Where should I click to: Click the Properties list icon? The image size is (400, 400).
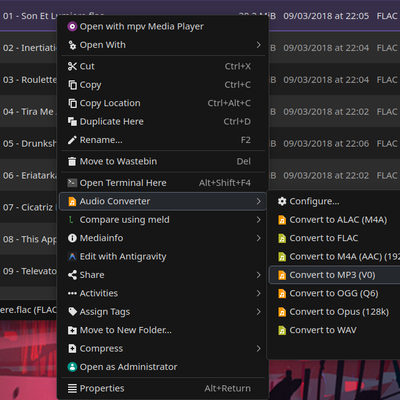(x=72, y=388)
